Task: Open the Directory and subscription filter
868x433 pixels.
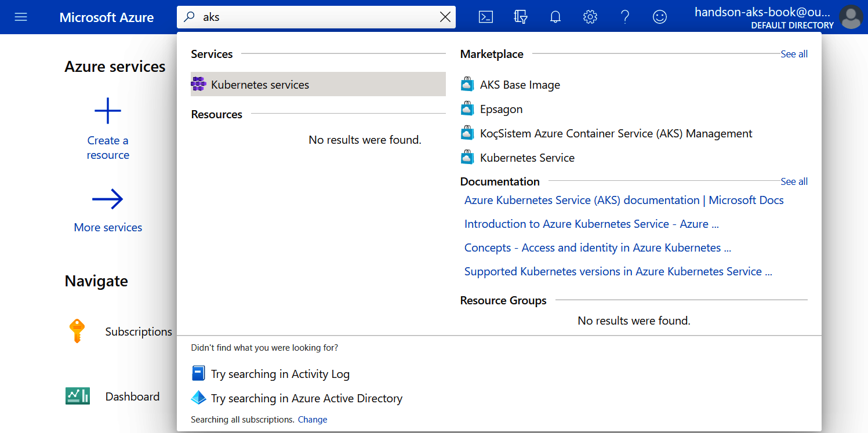Action: coord(521,17)
